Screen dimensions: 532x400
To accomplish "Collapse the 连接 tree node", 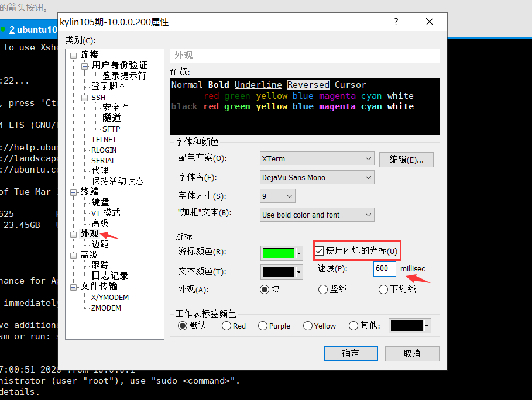I will [x=73, y=56].
